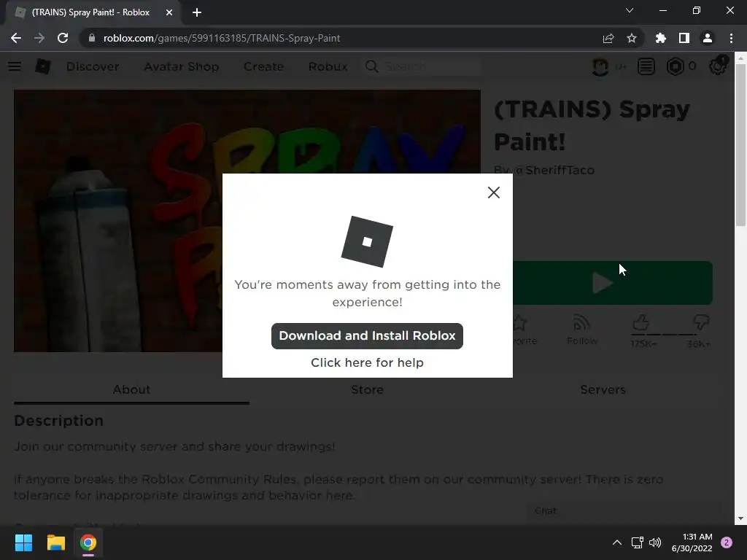The image size is (747, 560).
Task: Open volume control tray icon
Action: click(656, 542)
